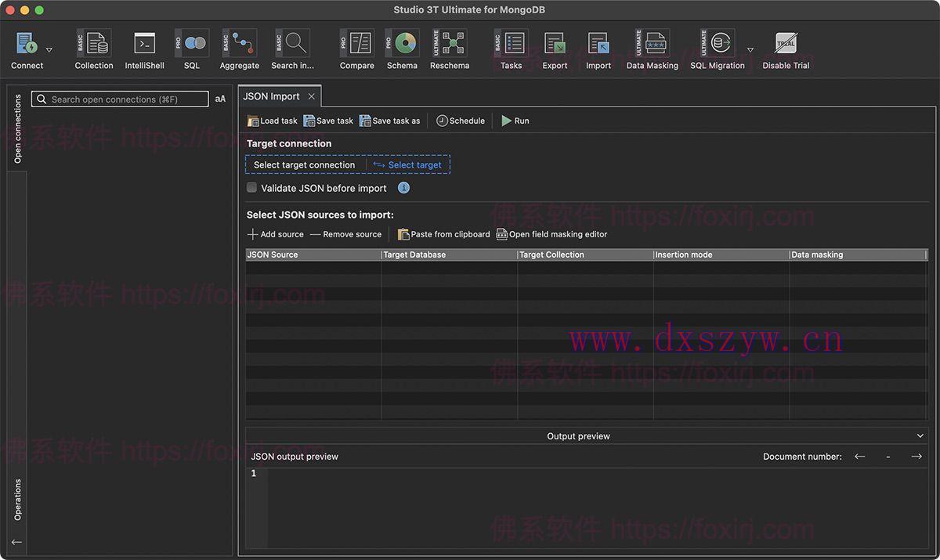940x560 pixels.
Task: Open the Connect dropdown arrow
Action: click(x=49, y=49)
